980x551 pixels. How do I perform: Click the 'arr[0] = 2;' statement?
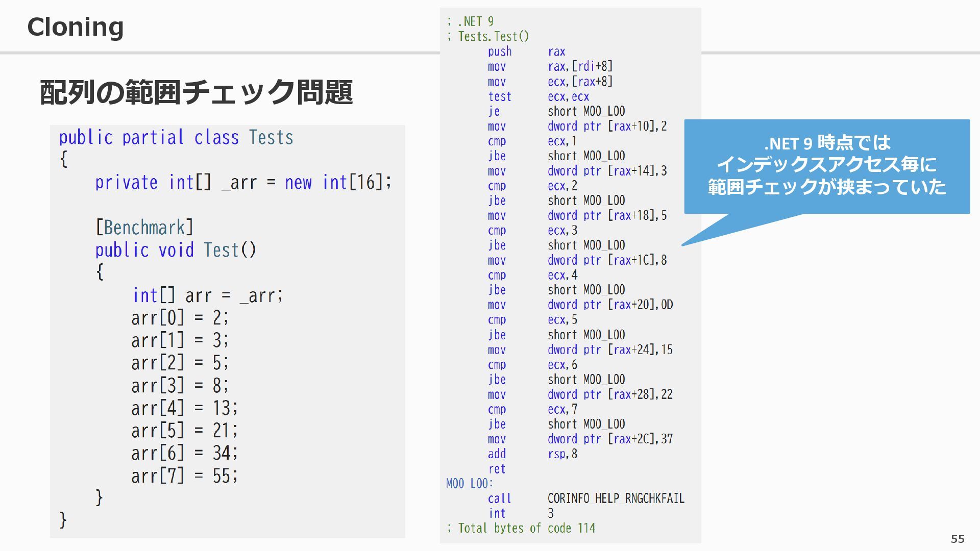[x=180, y=318]
